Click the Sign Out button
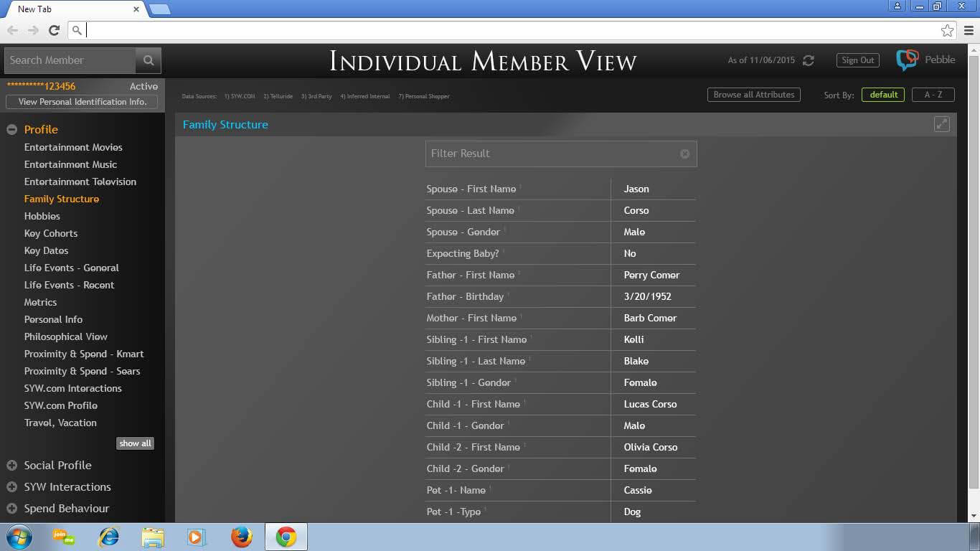Viewport: 980px width, 551px height. (857, 60)
